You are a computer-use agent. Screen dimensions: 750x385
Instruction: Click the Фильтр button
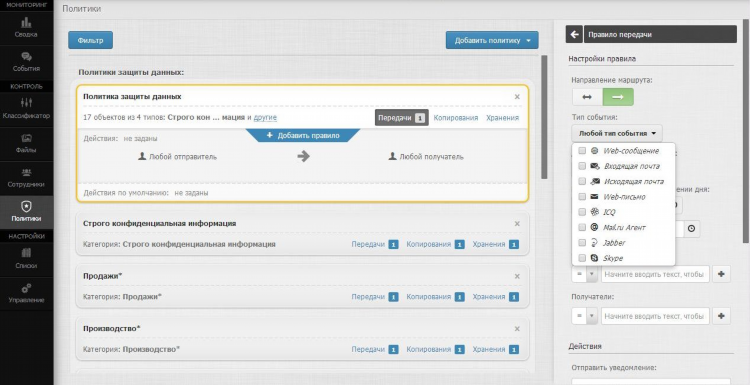click(90, 41)
